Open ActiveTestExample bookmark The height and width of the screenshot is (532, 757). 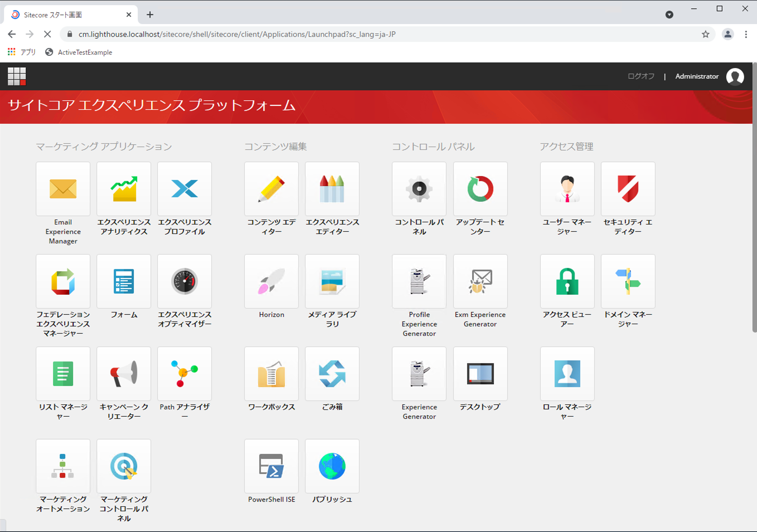(79, 52)
